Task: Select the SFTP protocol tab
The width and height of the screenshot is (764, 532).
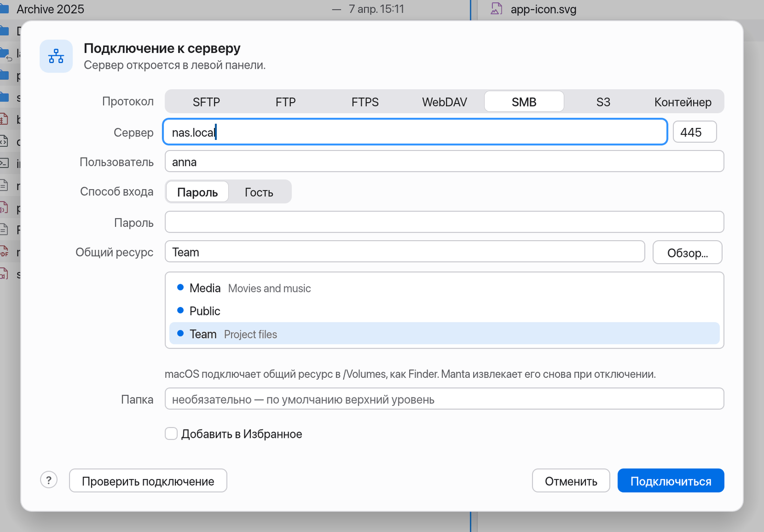Action: [x=206, y=102]
